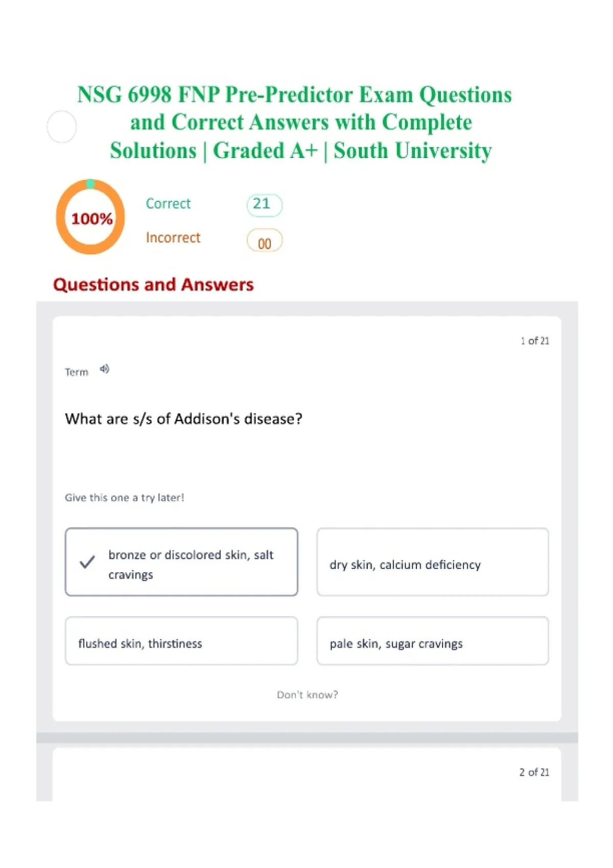613x868 pixels.
Task: Click the 'Questions and Answers' heading
Action: click(153, 284)
